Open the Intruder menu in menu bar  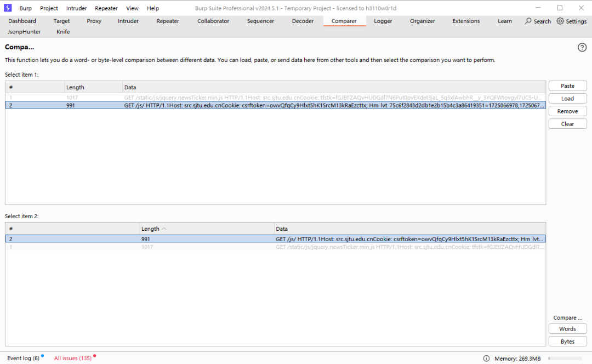(x=76, y=8)
